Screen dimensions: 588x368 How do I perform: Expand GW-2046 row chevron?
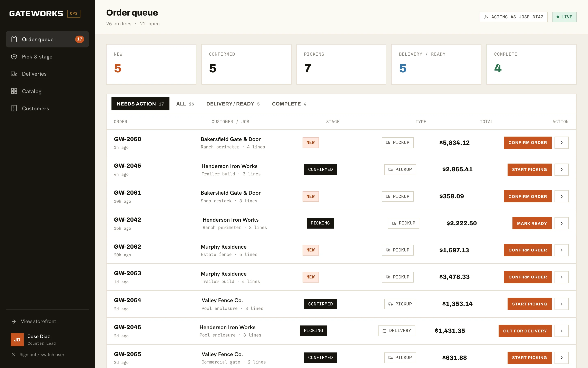coord(561,331)
